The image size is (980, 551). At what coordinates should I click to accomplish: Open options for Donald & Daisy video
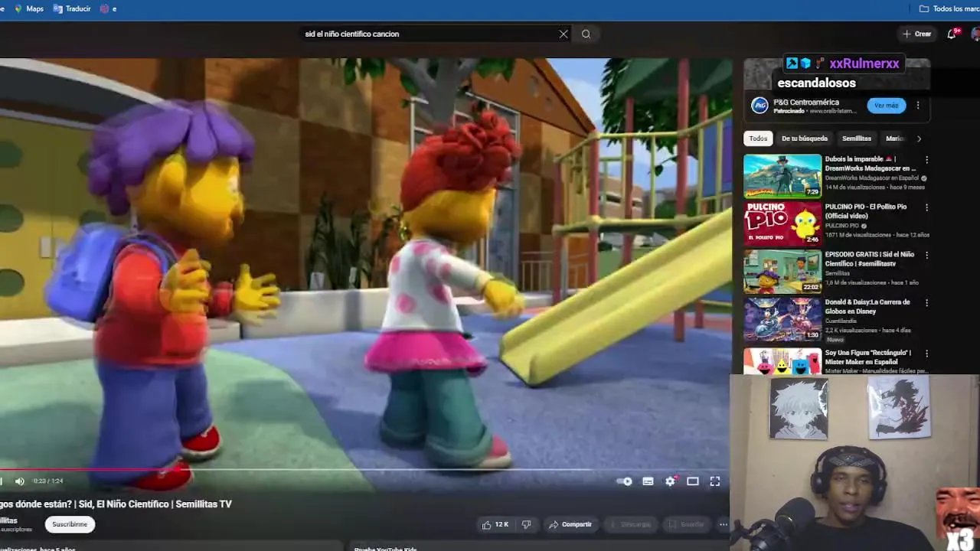coord(926,303)
